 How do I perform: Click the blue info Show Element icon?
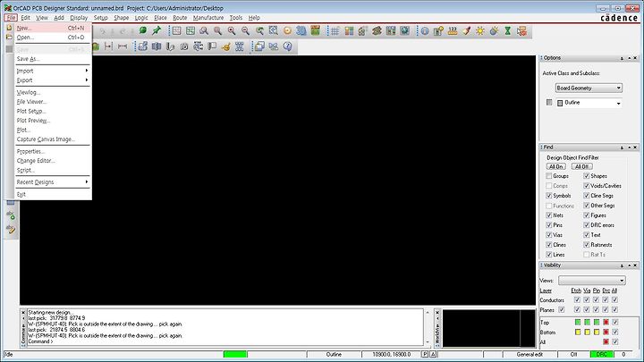(425, 30)
